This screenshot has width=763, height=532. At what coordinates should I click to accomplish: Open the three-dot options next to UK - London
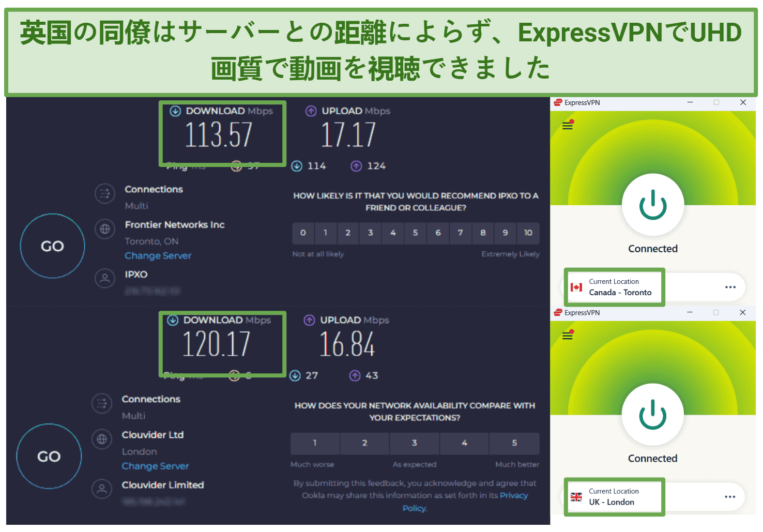(x=729, y=497)
